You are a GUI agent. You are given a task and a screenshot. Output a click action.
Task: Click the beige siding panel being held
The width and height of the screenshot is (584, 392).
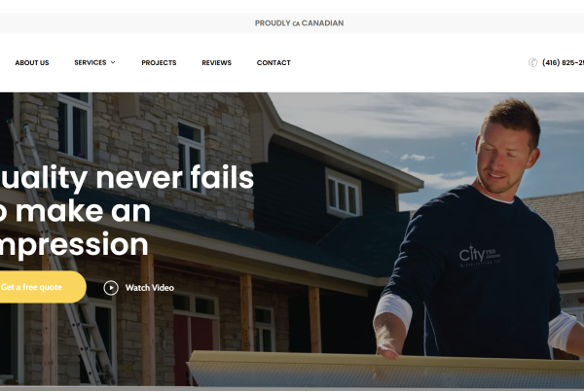(x=385, y=369)
